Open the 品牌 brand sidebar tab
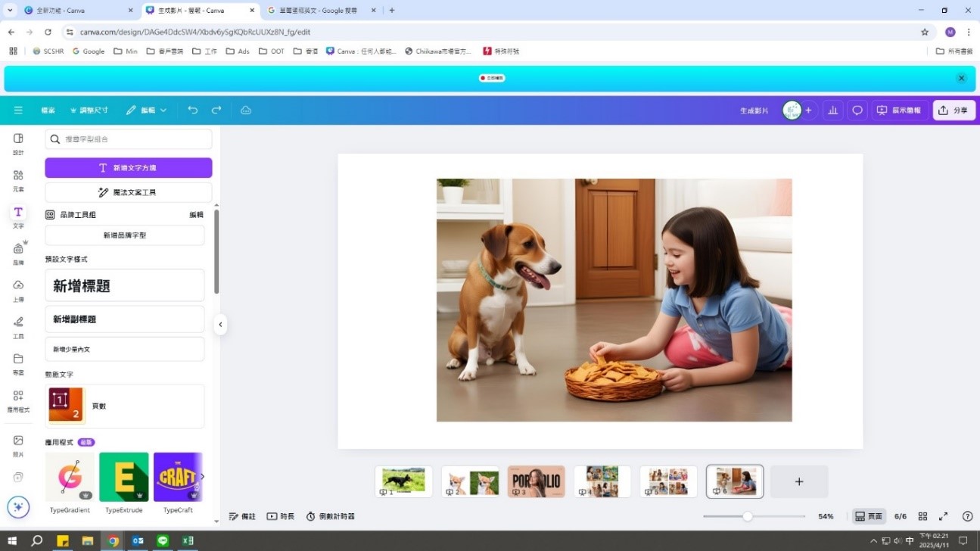 pos(18,254)
